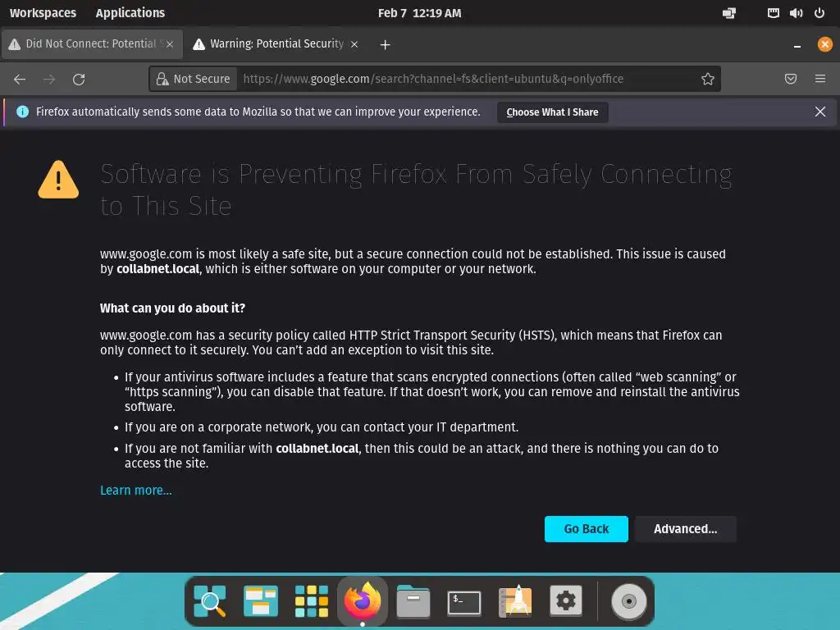Screen dimensions: 840x630
Task: Open the Advanced… options
Action: tap(685, 529)
